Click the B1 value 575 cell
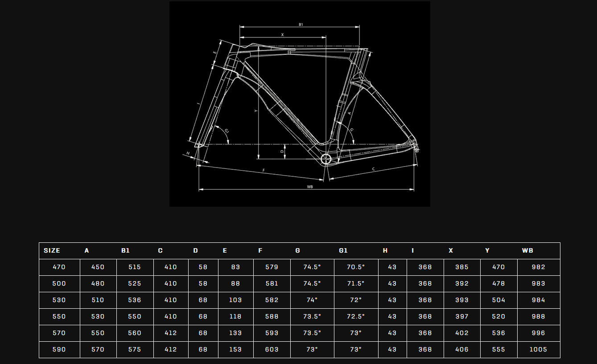The width and height of the screenshot is (597, 364). coord(134,350)
